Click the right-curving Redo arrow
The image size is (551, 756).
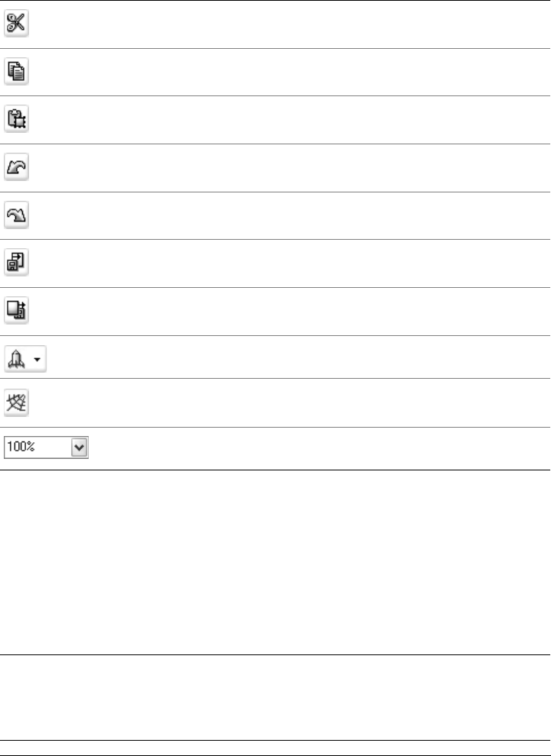point(16,215)
